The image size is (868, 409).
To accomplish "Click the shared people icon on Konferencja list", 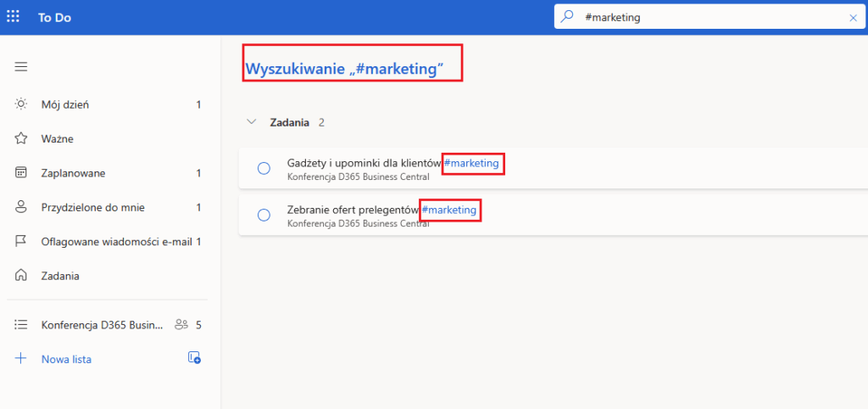I will tap(181, 325).
